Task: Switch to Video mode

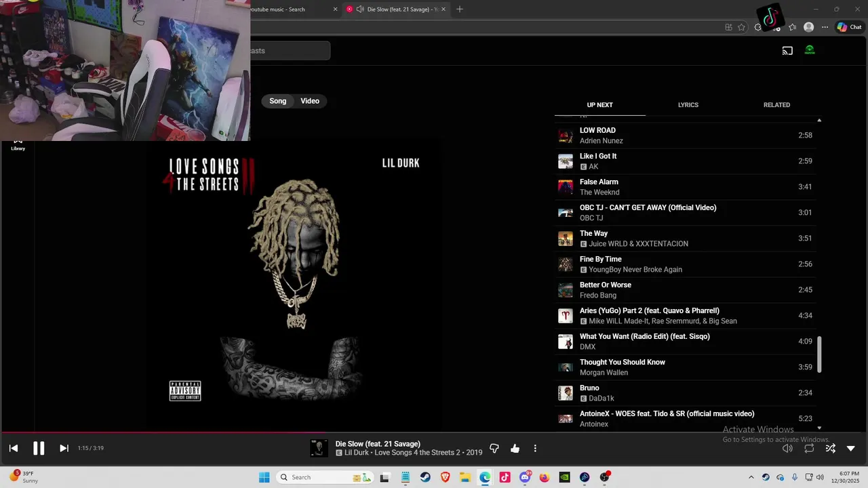Action: coord(310,101)
